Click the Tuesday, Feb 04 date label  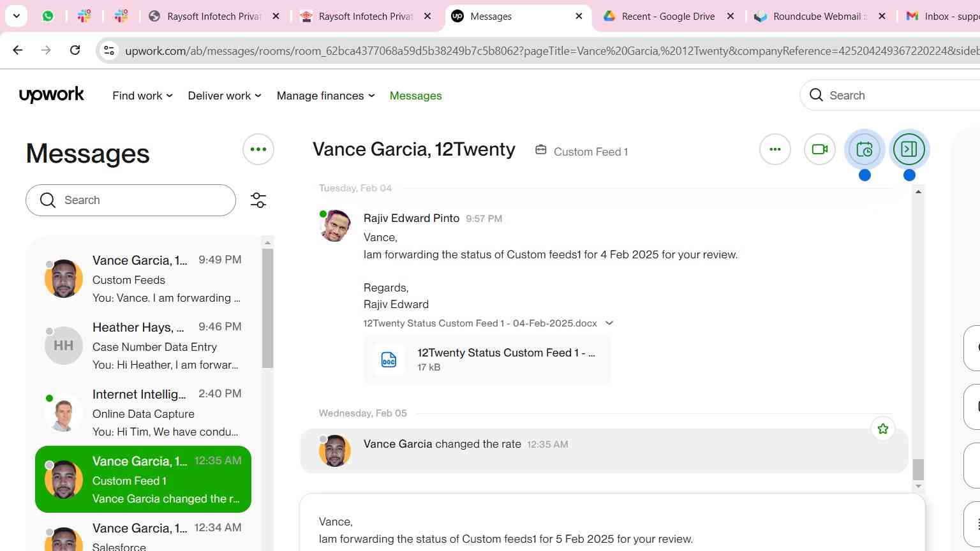point(355,188)
